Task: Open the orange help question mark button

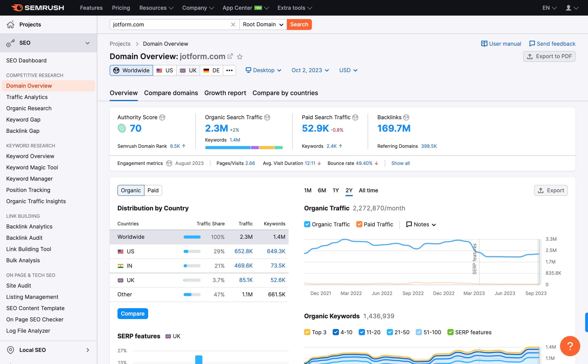Action: coord(570,346)
